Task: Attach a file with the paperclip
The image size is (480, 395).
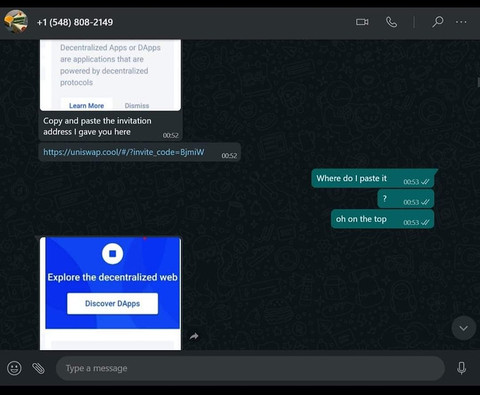Action: (x=38, y=368)
